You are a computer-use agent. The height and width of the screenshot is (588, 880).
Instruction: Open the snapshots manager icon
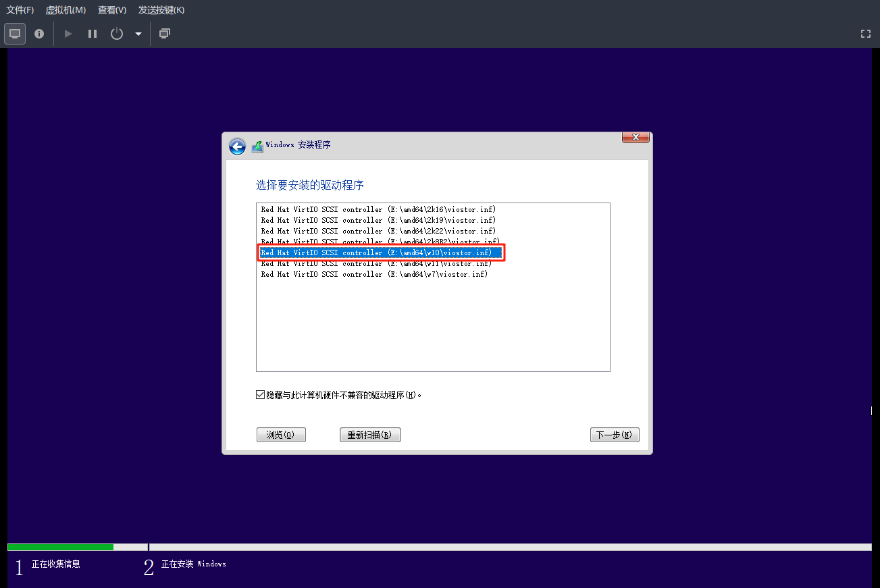(x=164, y=34)
